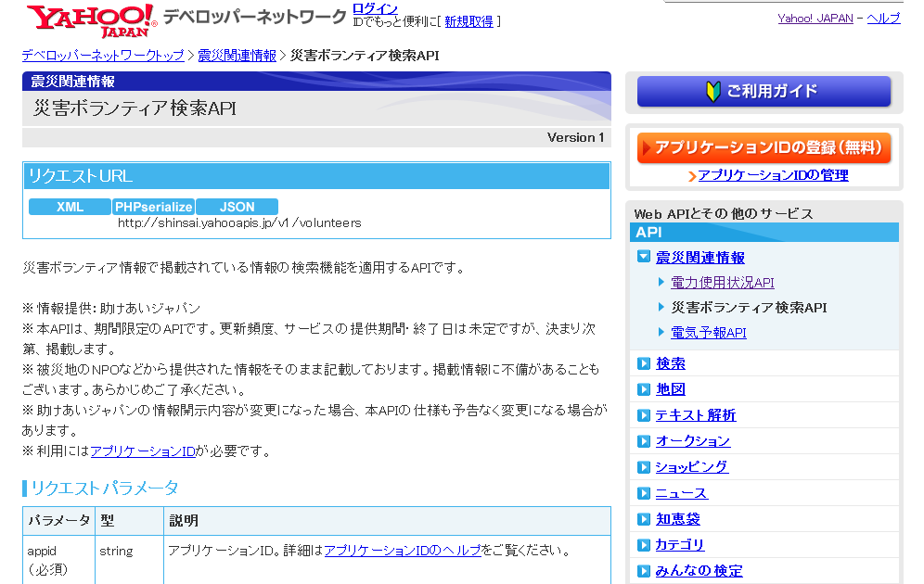Go to デベロッパーネットワークトップ breadcrumb

click(x=103, y=56)
